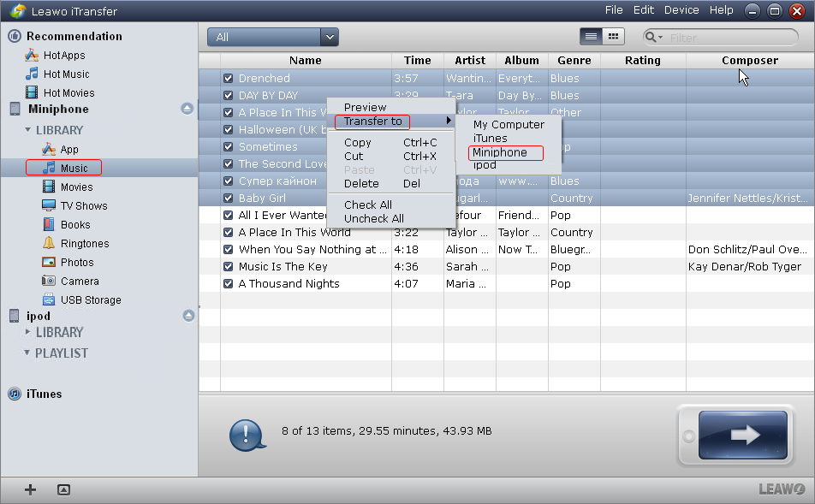Choose Cut in context menu
Screen dimensions: 815x504
(354, 156)
